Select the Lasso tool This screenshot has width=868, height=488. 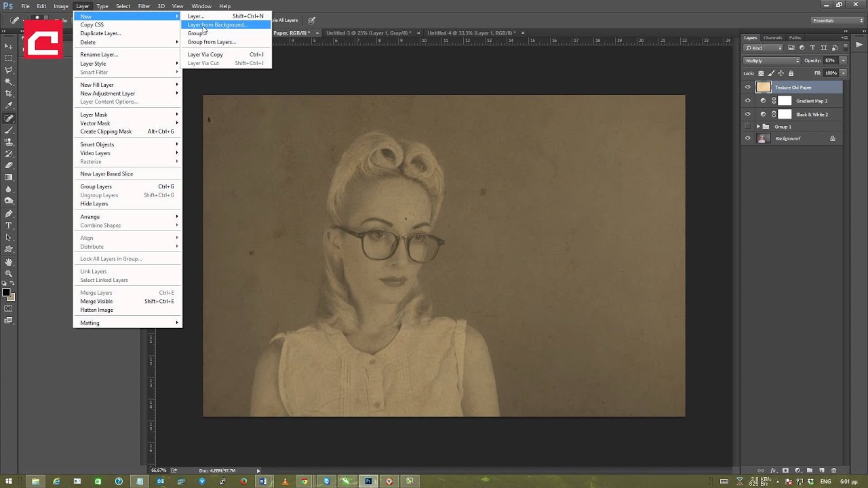click(9, 70)
